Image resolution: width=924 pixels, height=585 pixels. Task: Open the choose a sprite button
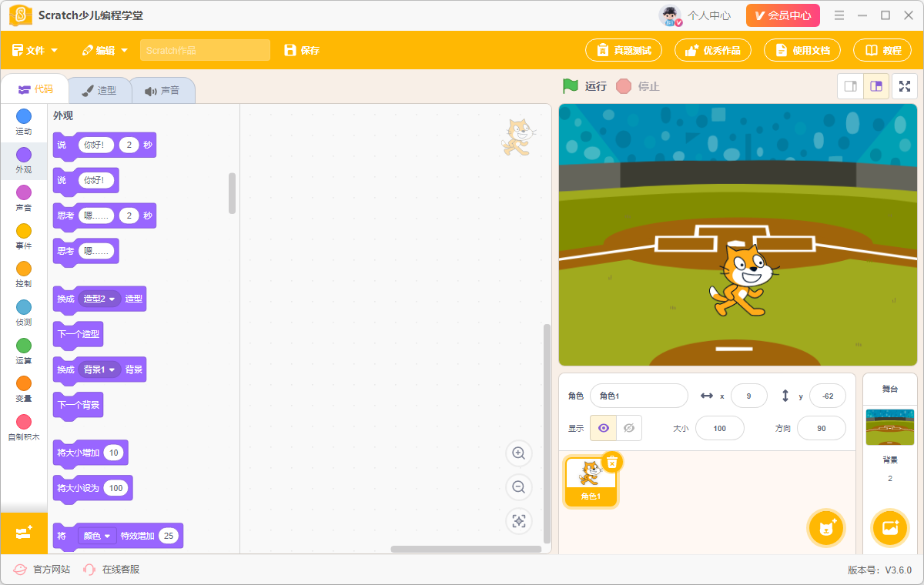coord(827,528)
